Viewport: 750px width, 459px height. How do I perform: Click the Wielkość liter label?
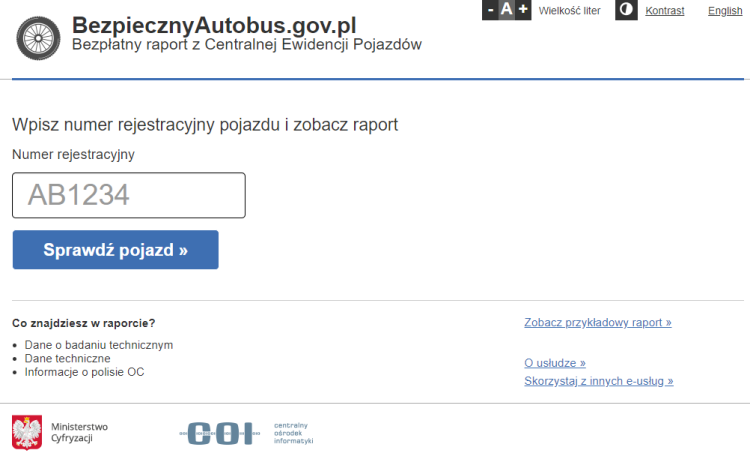point(569,11)
